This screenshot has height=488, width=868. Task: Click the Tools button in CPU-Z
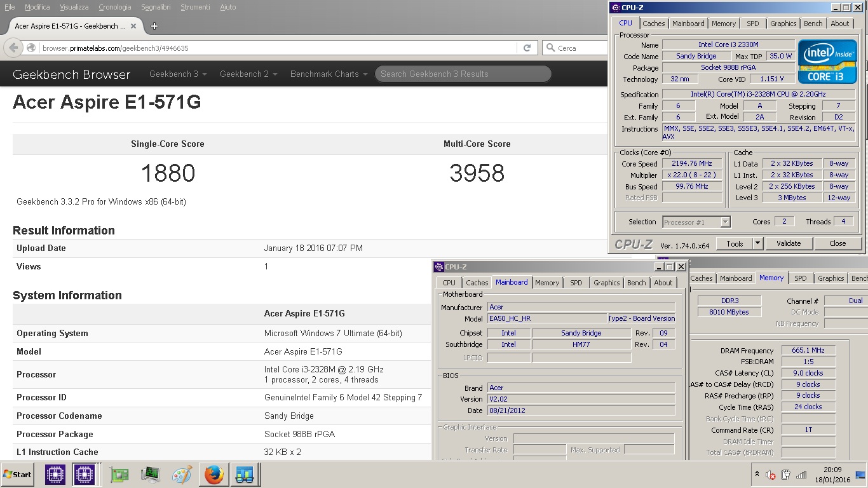coord(735,243)
